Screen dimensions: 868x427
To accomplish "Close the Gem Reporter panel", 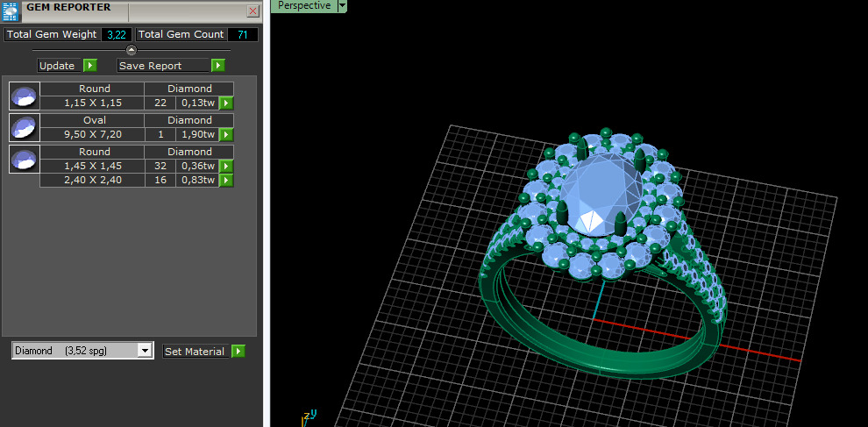I will [253, 11].
